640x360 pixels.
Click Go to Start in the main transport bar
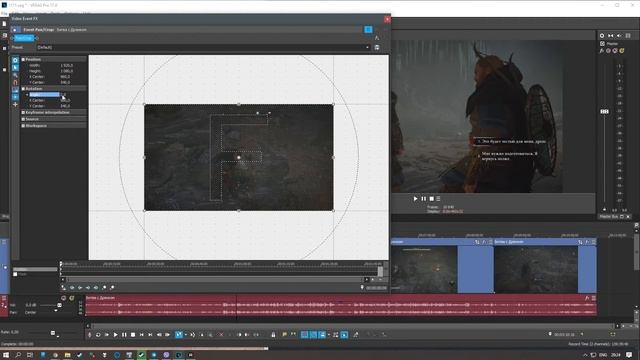point(142,335)
